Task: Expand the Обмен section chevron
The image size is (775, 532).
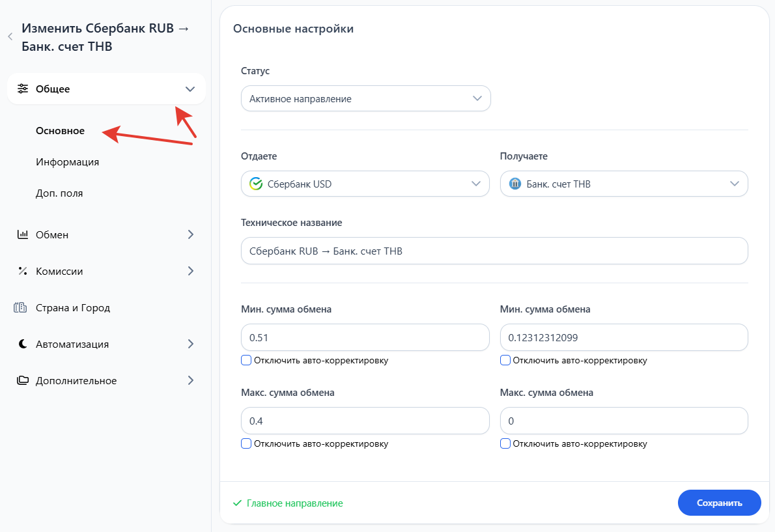Action: tap(191, 234)
